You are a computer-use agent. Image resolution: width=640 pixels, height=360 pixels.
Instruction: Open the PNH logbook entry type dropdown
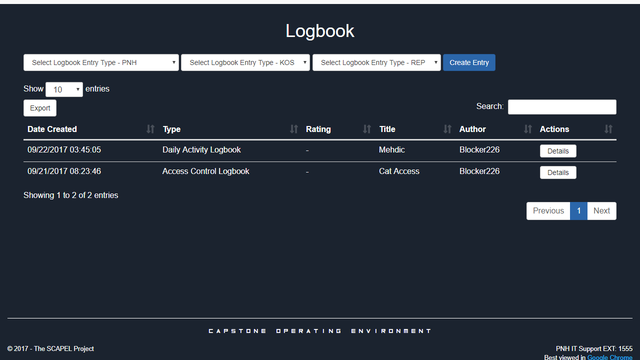(x=101, y=62)
